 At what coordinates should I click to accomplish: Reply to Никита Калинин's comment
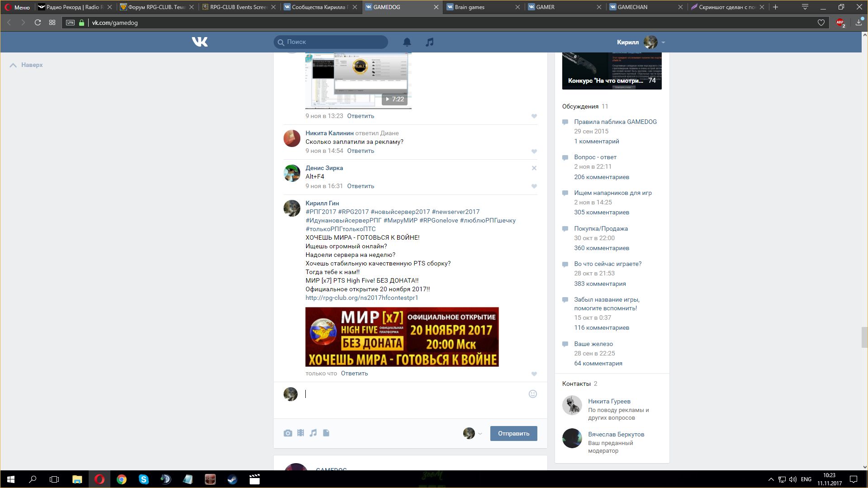[x=360, y=151]
